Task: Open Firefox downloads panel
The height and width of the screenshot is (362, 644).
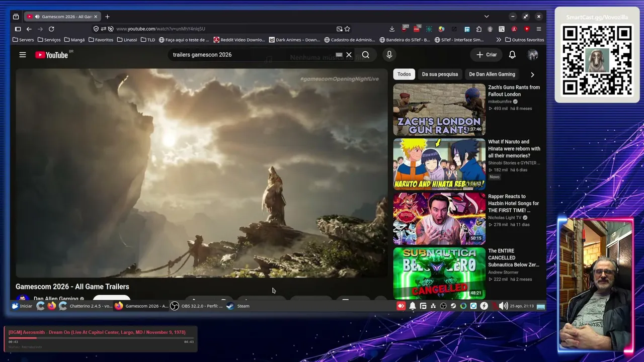Action: coord(392,29)
